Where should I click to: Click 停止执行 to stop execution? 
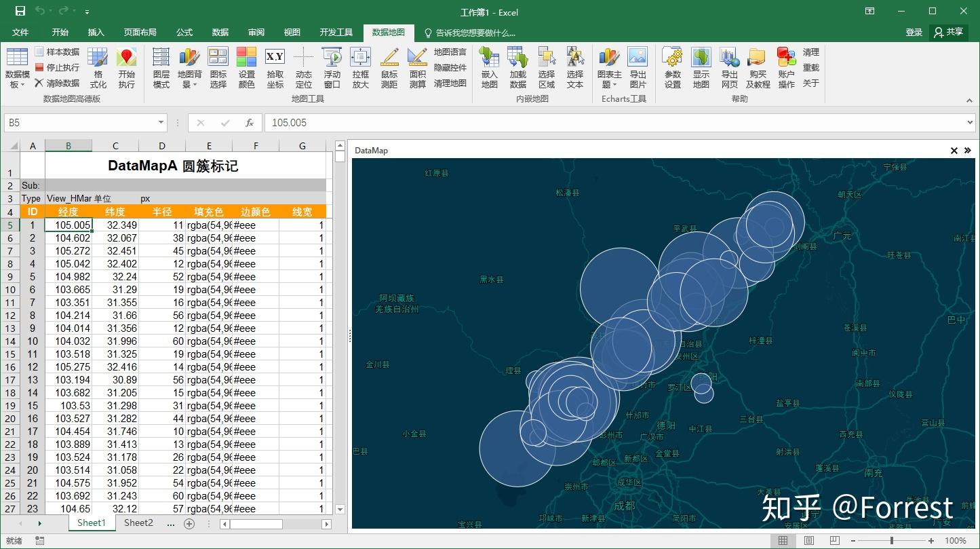click(x=57, y=68)
